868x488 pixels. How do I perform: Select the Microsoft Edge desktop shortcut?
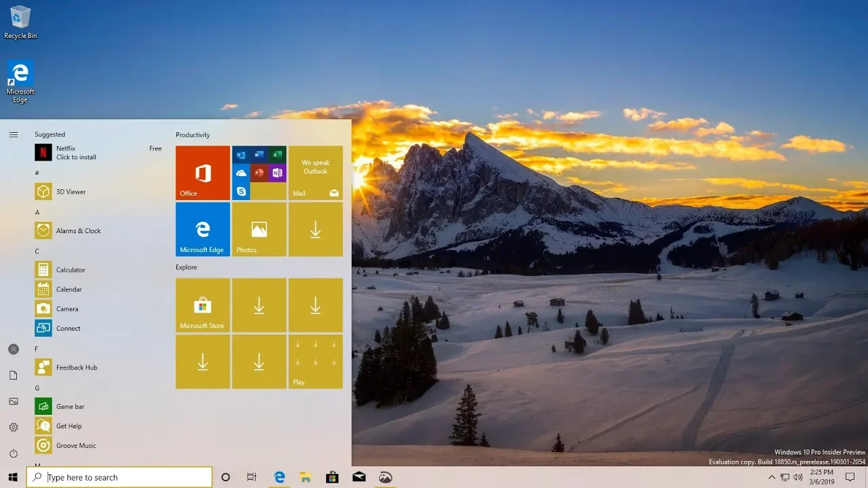[20, 81]
